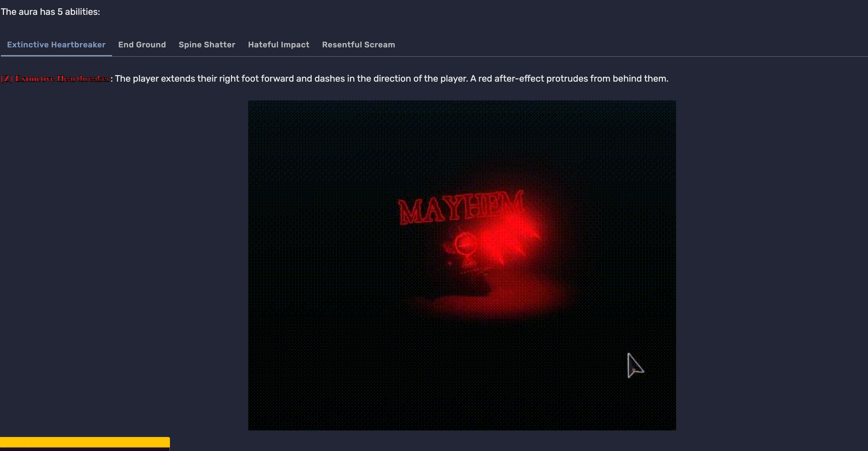The image size is (868, 451).
Task: Click the ability description sentence text
Action: [391, 78]
